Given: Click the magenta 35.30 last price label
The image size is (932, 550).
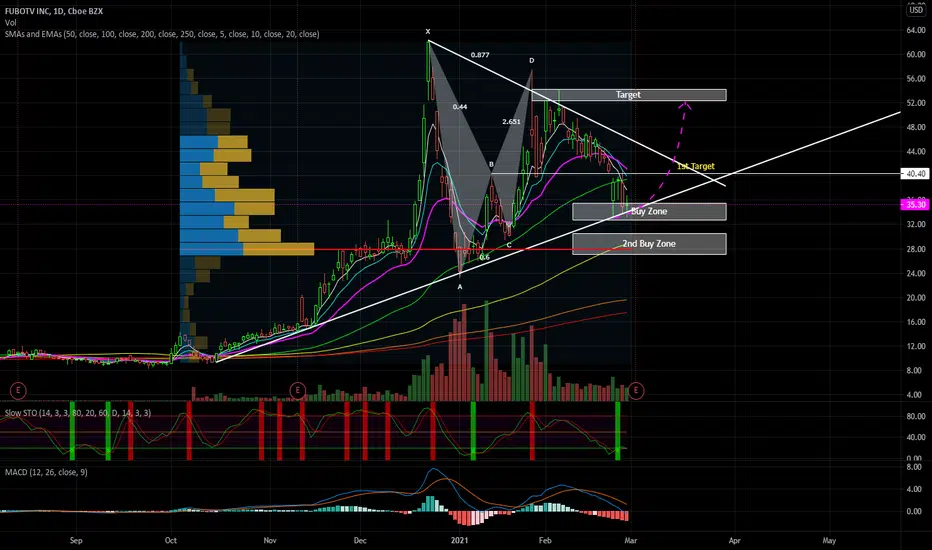Looking at the screenshot, I should click(915, 204).
